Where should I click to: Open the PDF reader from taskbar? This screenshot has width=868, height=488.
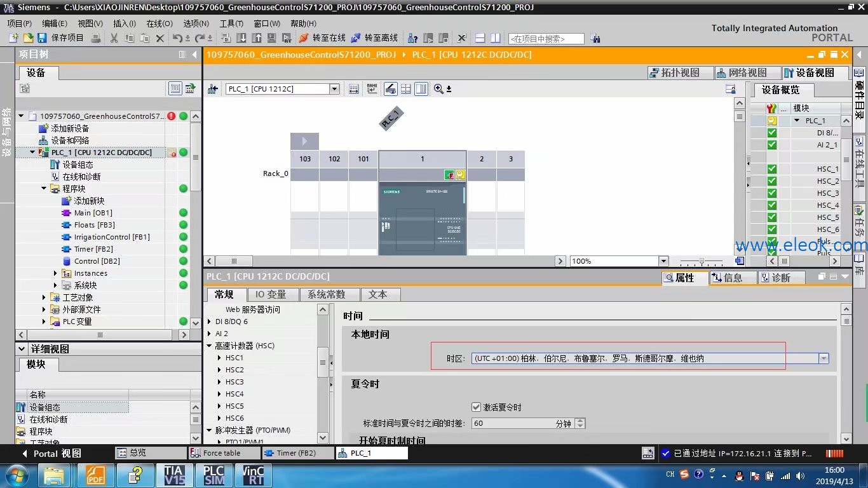tap(95, 475)
